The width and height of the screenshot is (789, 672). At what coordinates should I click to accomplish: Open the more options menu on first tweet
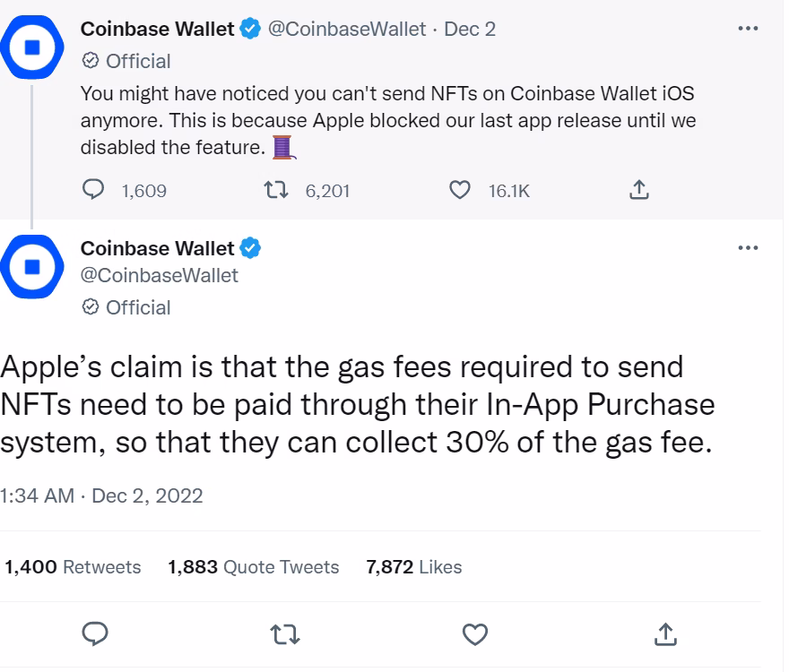(x=748, y=29)
